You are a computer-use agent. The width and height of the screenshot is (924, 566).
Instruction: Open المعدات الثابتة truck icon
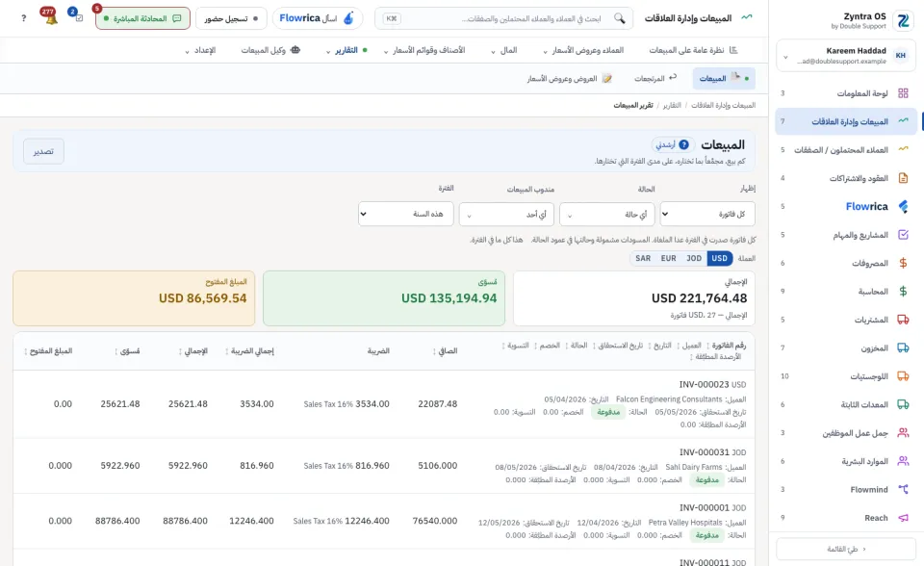[x=903, y=404]
